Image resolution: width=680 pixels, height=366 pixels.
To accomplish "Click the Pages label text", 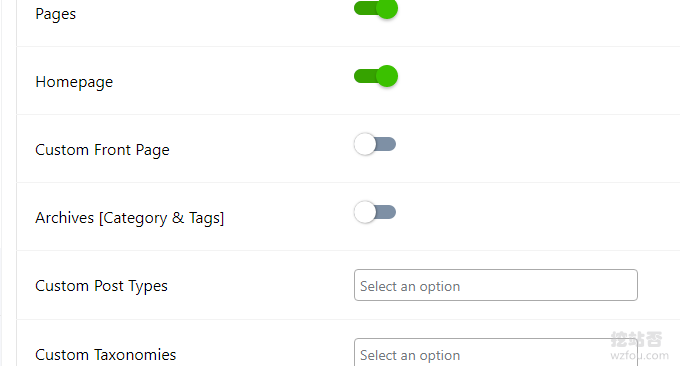I will (56, 14).
